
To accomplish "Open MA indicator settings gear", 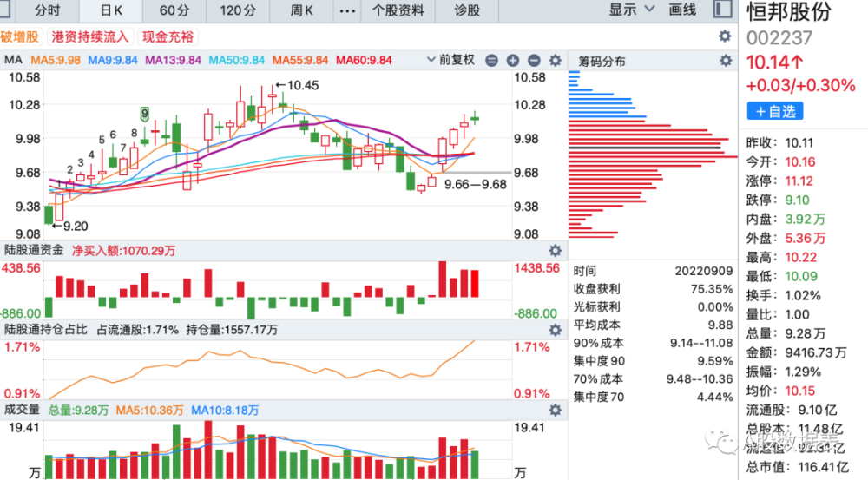I will 556,61.
